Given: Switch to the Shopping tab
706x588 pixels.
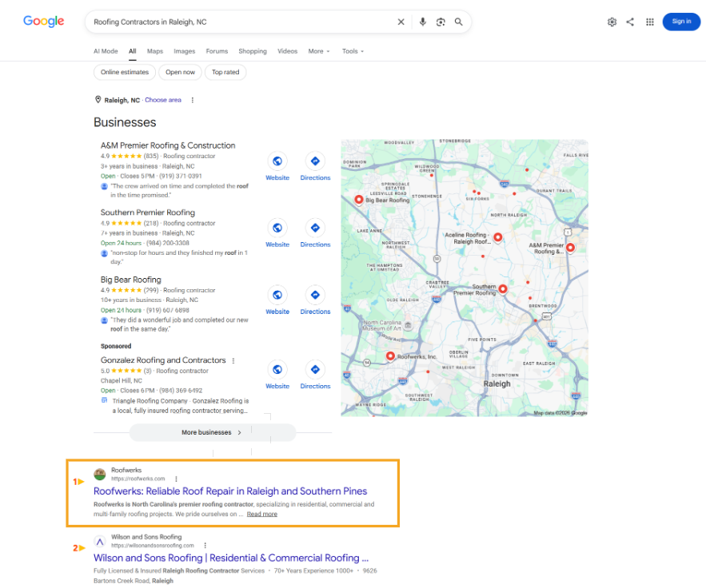Looking at the screenshot, I should point(253,51).
